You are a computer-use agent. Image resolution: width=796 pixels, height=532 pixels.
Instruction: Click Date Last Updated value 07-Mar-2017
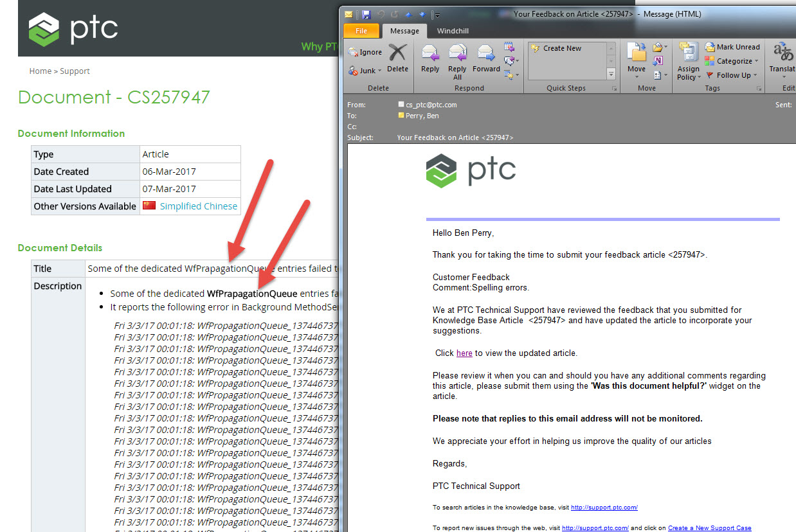[169, 189]
